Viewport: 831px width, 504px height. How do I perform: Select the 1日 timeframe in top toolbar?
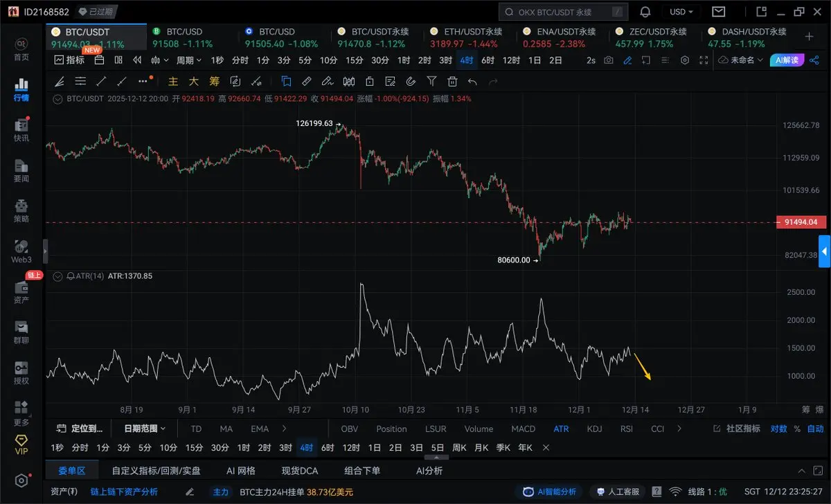pyautogui.click(x=535, y=60)
